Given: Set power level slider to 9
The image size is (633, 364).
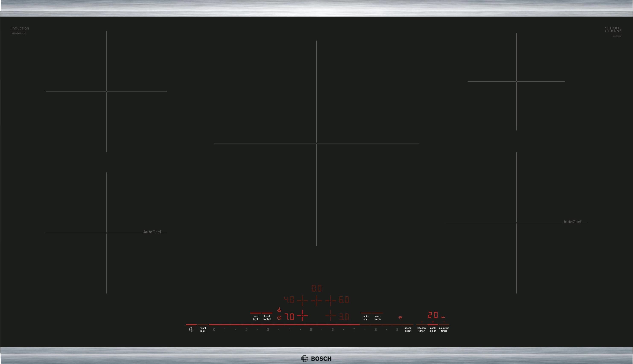Looking at the screenshot, I should pyautogui.click(x=397, y=329).
